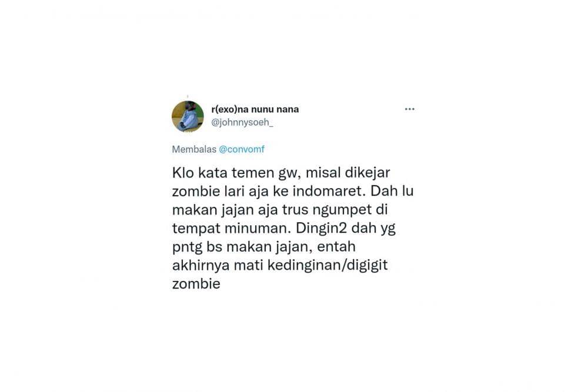Viewport: 588px width, 392px height.
Task: Open the r(exo)na nunu nana profile name
Action: coord(255,109)
